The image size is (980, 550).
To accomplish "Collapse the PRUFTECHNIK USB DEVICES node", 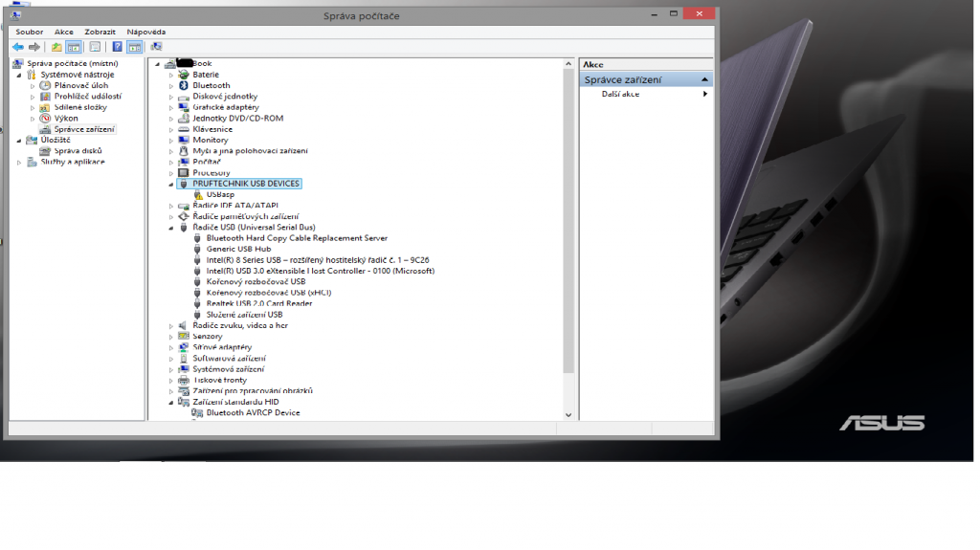I will pos(171,184).
